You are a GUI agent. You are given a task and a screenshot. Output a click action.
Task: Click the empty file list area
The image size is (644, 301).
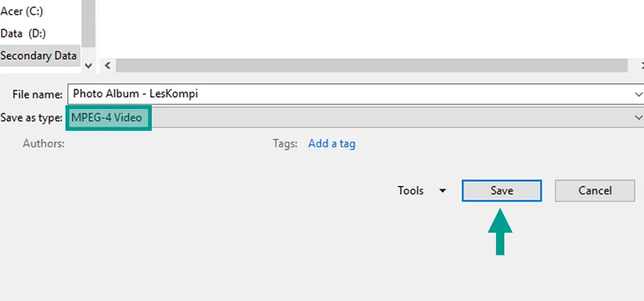coord(370,28)
